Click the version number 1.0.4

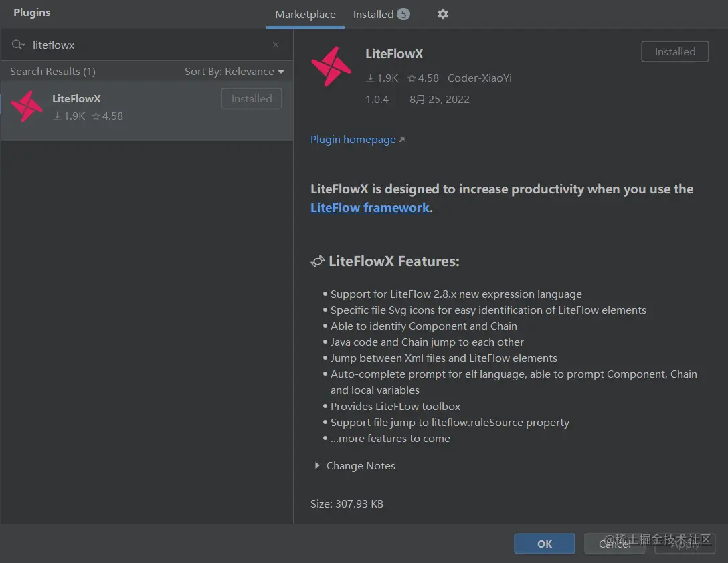(377, 100)
